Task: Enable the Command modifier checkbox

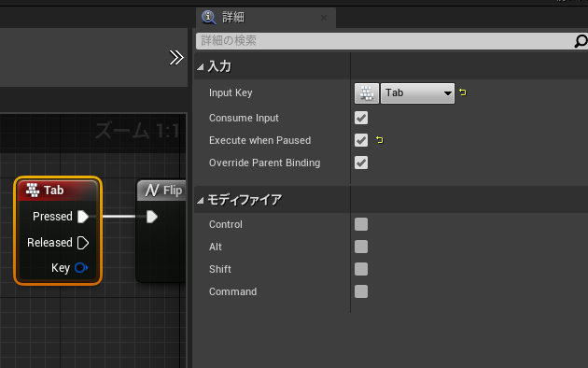Action: coord(361,291)
